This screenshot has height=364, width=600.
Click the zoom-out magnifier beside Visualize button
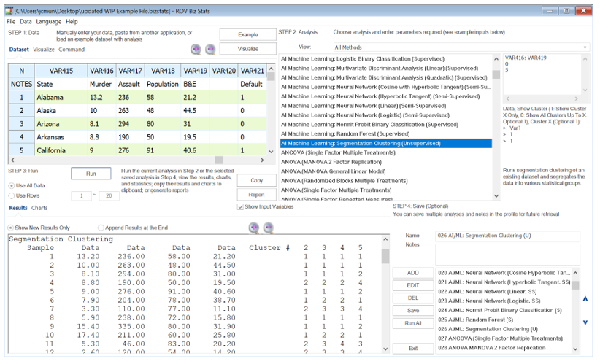(x=210, y=49)
